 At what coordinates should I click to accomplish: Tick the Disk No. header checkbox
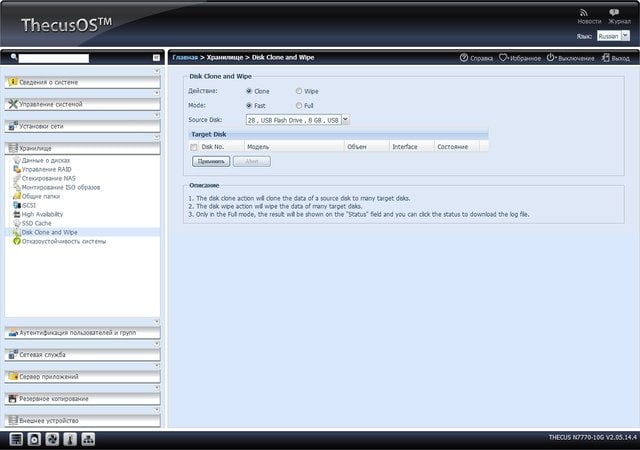click(x=193, y=147)
